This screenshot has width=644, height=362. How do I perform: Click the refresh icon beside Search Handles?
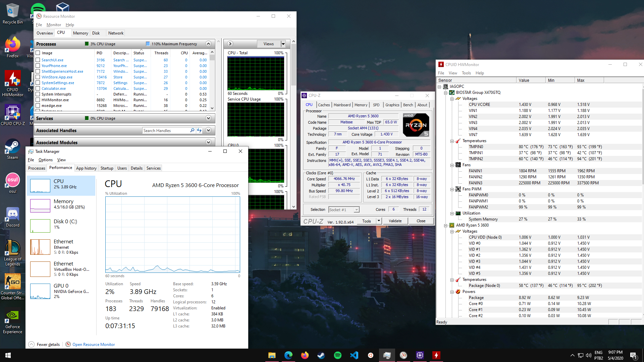click(199, 130)
